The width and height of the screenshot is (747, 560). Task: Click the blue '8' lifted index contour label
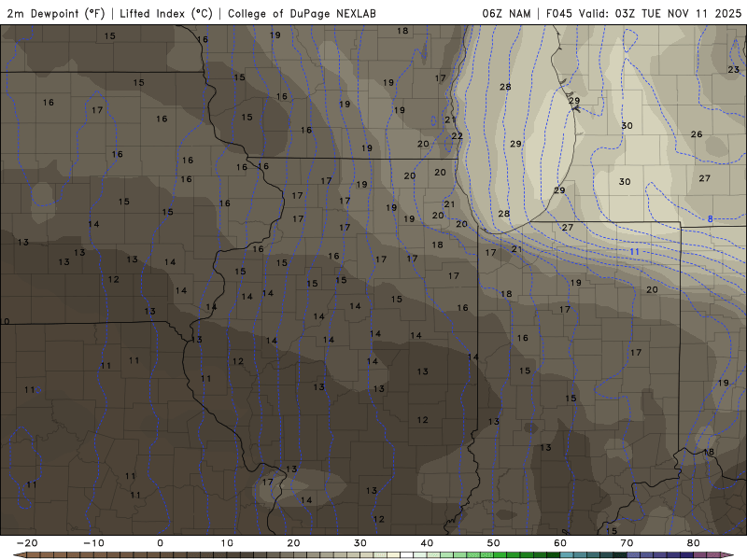(x=710, y=219)
